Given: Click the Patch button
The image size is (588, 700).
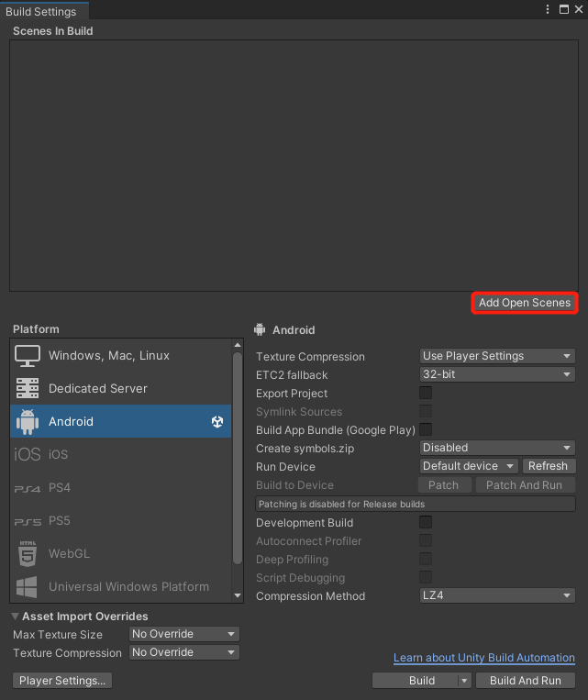Looking at the screenshot, I should click(x=444, y=485).
